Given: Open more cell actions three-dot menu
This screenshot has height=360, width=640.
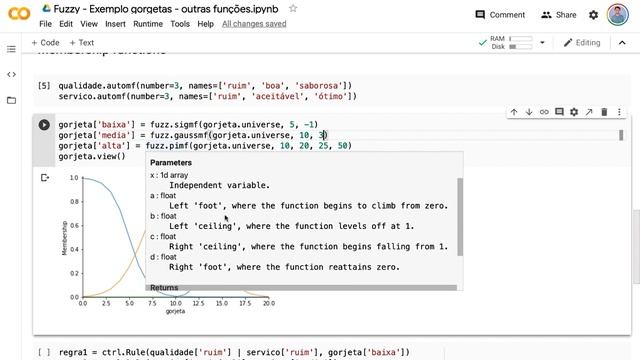Looking at the screenshot, I should tap(619, 112).
